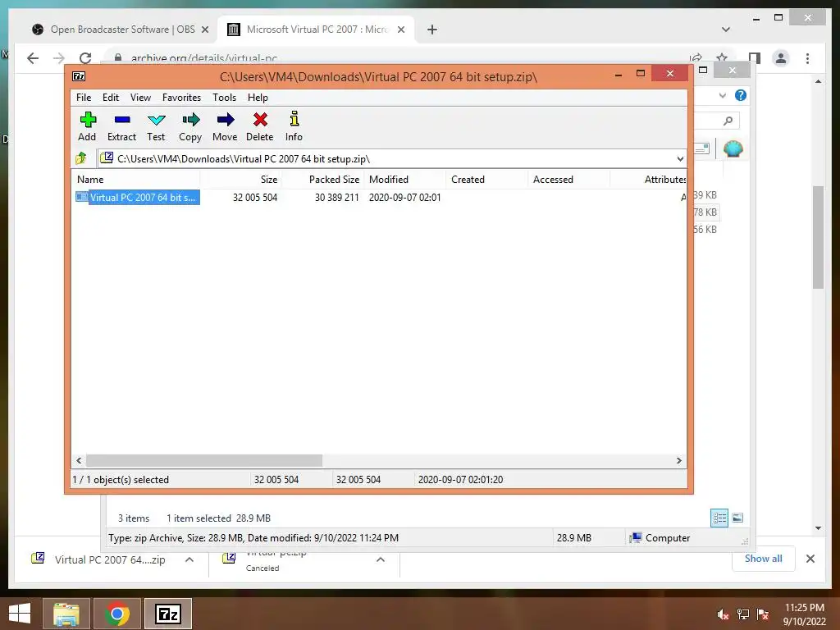Screen dimensions: 840x630
Task: Click the muted volume tray icon
Action: point(723,614)
